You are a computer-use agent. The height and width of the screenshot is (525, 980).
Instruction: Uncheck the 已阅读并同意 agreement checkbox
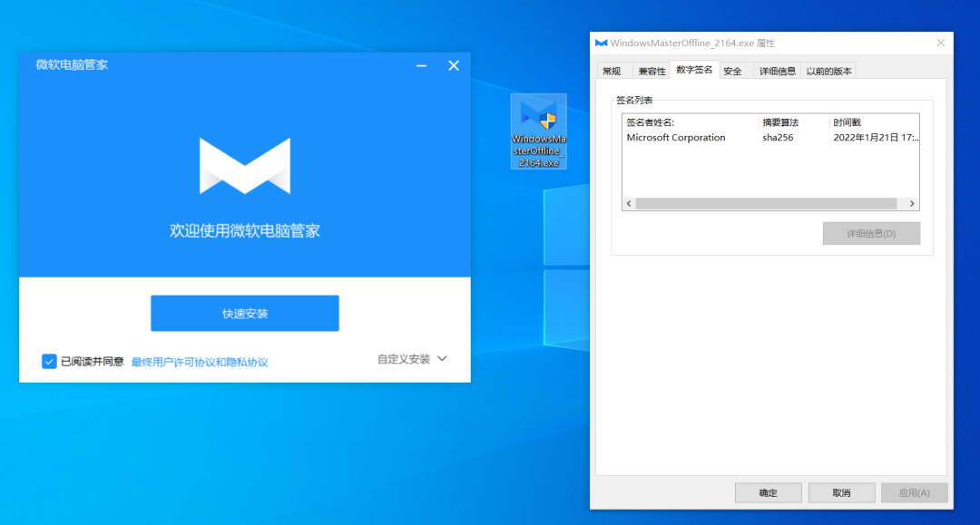49,362
